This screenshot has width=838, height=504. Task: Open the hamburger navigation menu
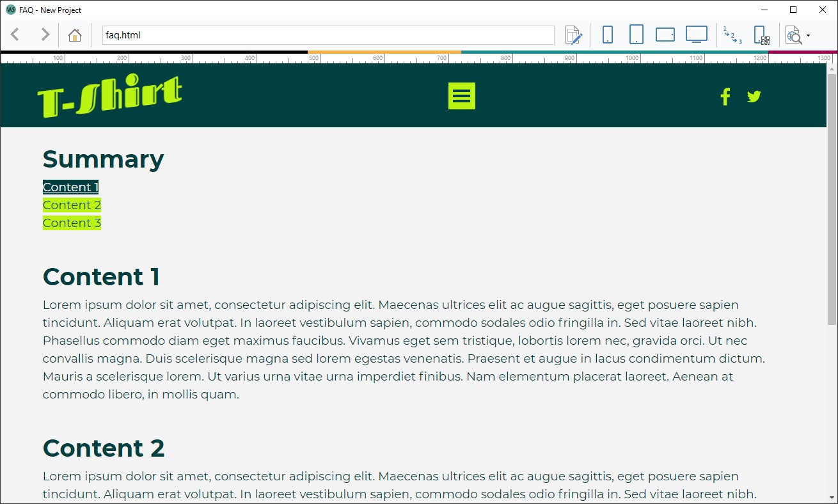coord(461,96)
